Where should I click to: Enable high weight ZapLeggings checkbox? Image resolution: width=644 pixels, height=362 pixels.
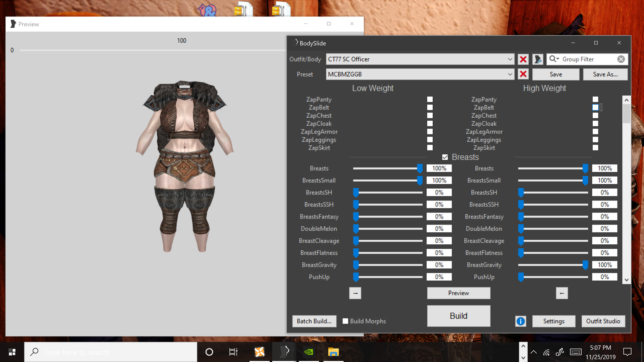pos(595,139)
